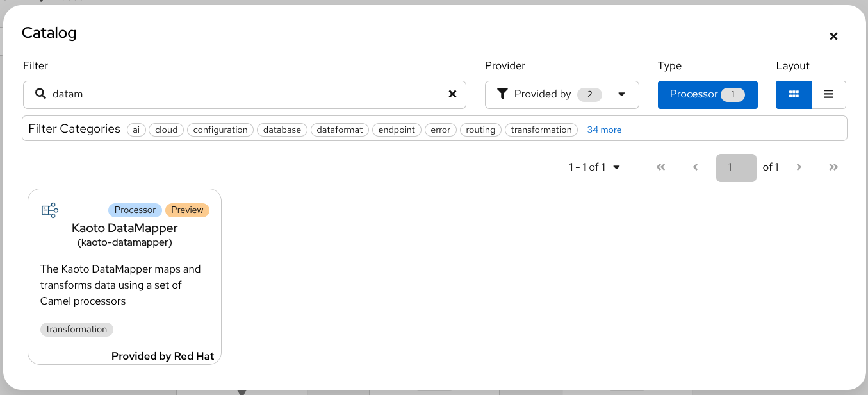Open the Kaoto DataMapper card

click(x=124, y=276)
